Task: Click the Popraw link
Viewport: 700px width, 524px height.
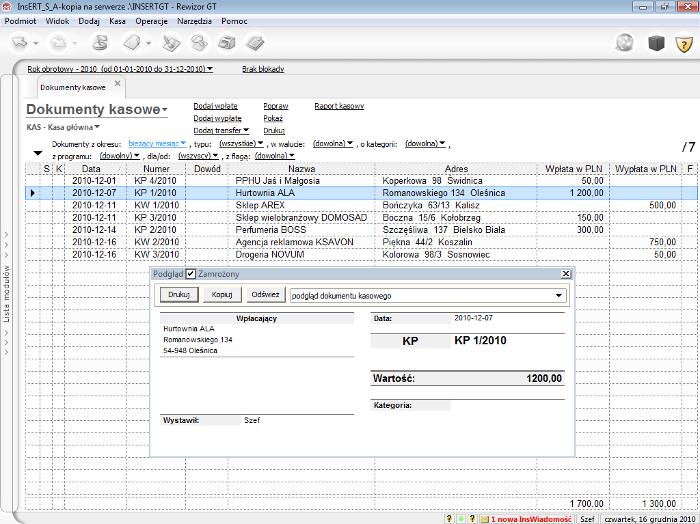Action: (275, 106)
